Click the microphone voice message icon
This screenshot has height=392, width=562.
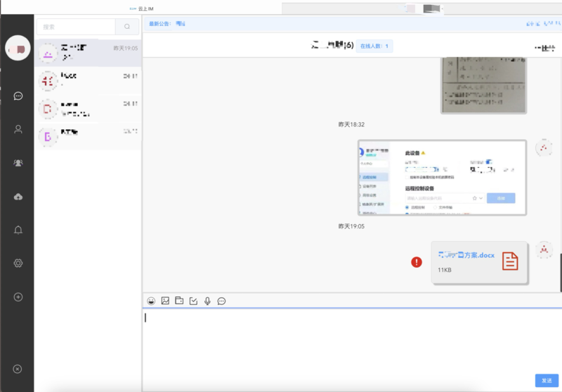[x=207, y=301]
